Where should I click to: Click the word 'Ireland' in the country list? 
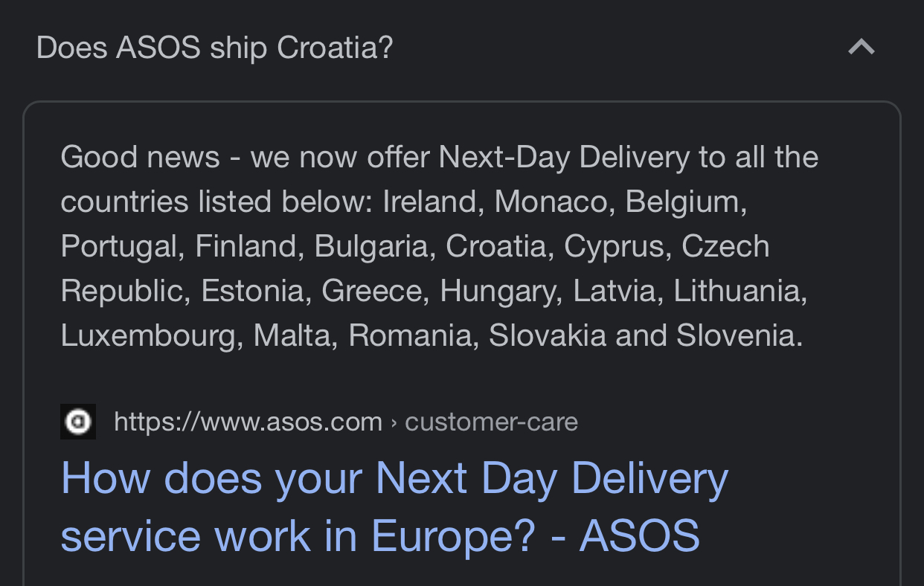coord(429,202)
